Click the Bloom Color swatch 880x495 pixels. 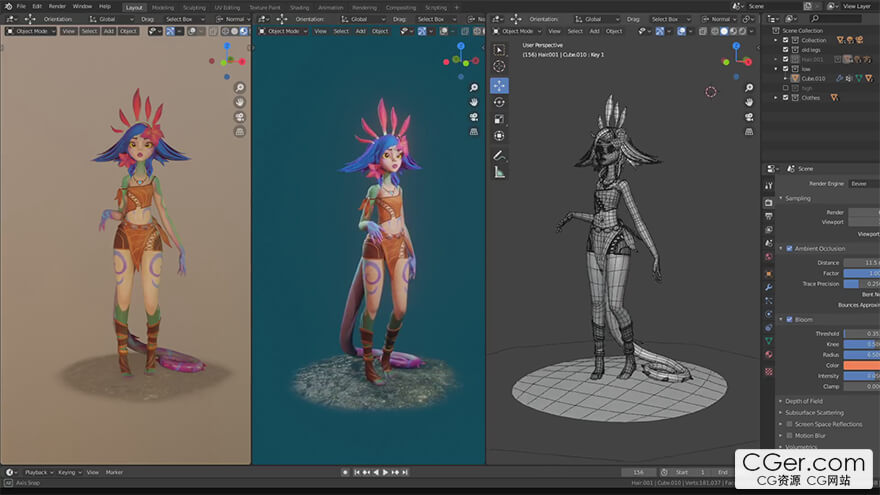tap(861, 365)
